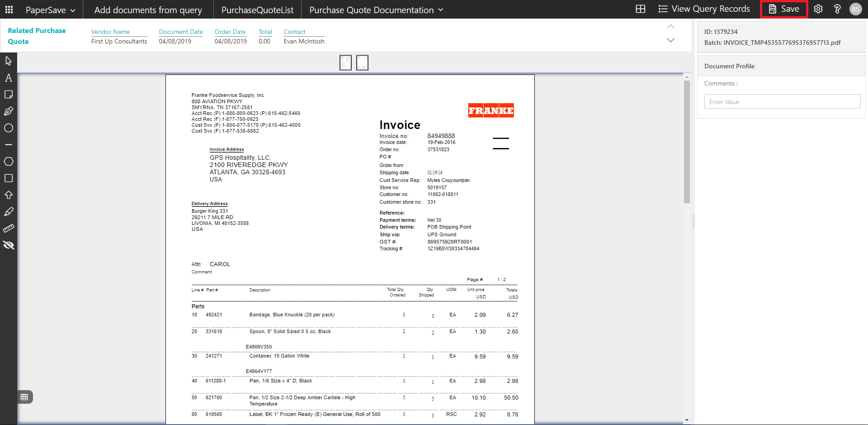Open Add documents from query
Image resolution: width=868 pixels, height=425 pixels.
pos(148,10)
